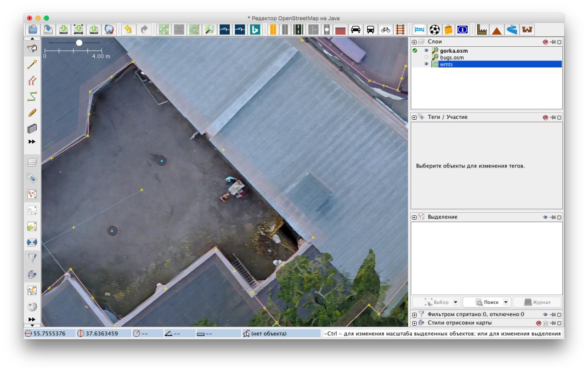Select the shopping bag preset icon
Image resolution: width=588 pixels, height=373 pixels.
click(448, 29)
